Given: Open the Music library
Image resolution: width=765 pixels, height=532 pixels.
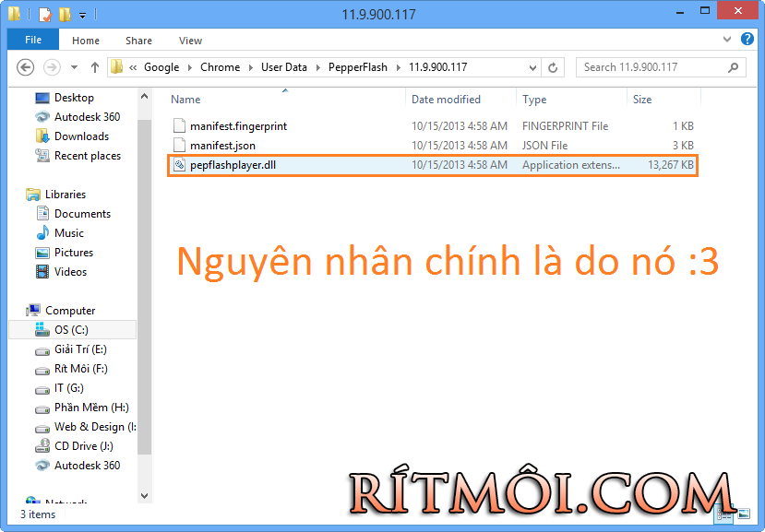Looking at the screenshot, I should 69,233.
